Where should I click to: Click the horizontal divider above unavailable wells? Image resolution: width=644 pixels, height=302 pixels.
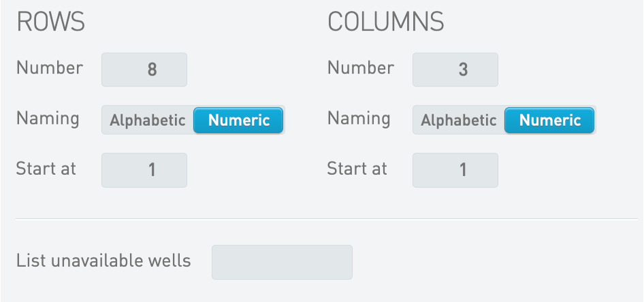point(327,219)
